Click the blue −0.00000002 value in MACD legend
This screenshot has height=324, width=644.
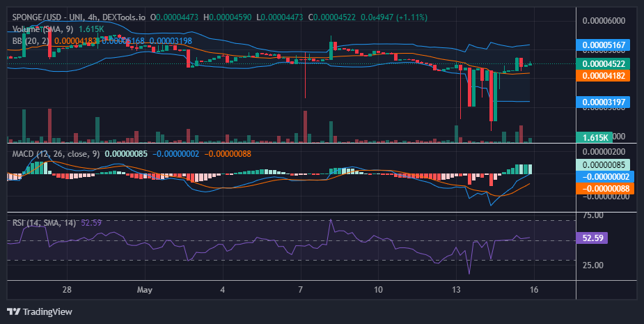point(175,154)
